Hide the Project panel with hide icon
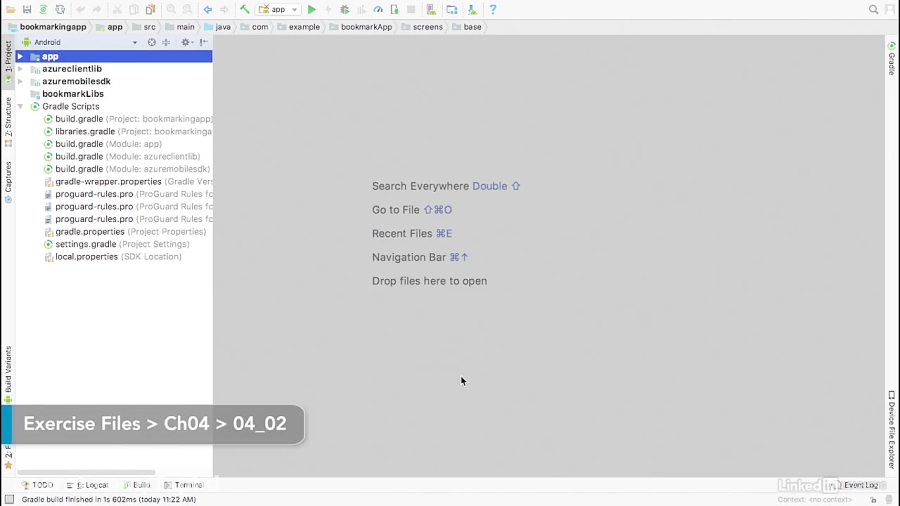Viewport: 900px width, 506px height. coord(204,42)
